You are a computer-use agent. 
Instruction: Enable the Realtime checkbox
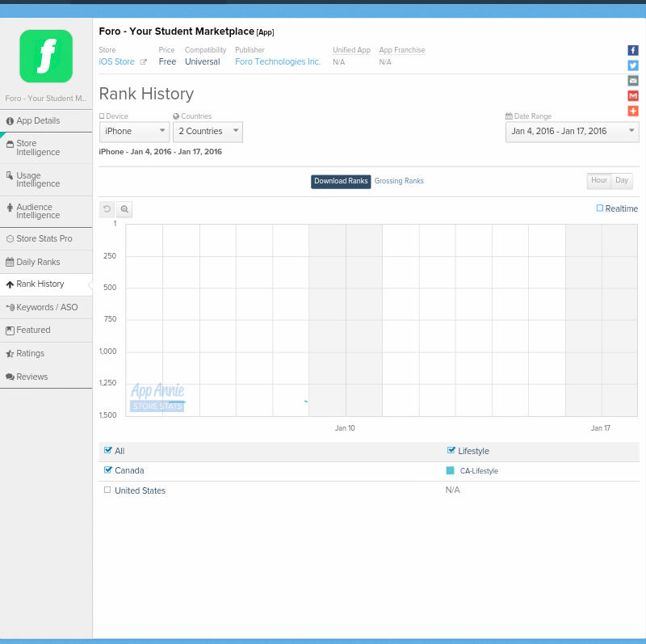[600, 208]
